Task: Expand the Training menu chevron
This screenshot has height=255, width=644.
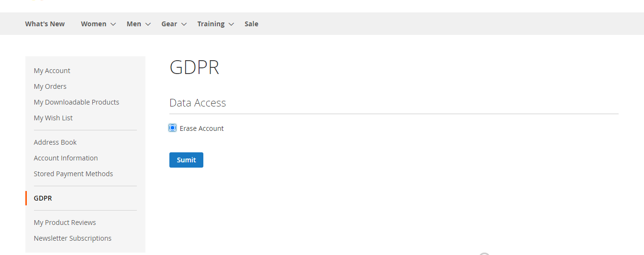Action: [x=231, y=24]
